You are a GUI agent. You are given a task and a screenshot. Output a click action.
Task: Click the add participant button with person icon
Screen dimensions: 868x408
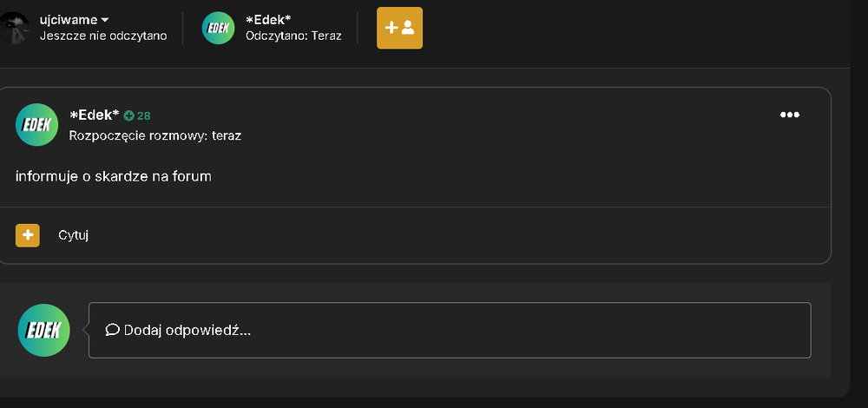[399, 28]
